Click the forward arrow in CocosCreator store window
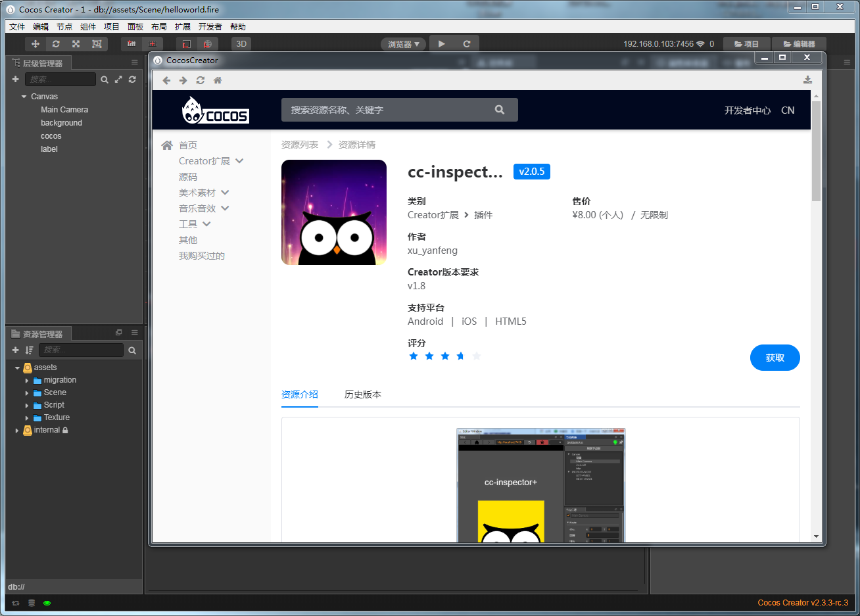The height and width of the screenshot is (616, 860). coord(183,80)
